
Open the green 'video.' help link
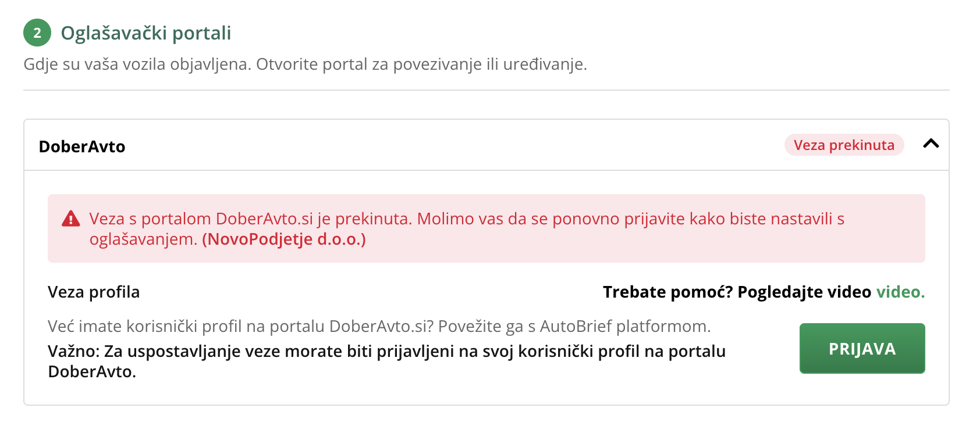pyautogui.click(x=900, y=292)
